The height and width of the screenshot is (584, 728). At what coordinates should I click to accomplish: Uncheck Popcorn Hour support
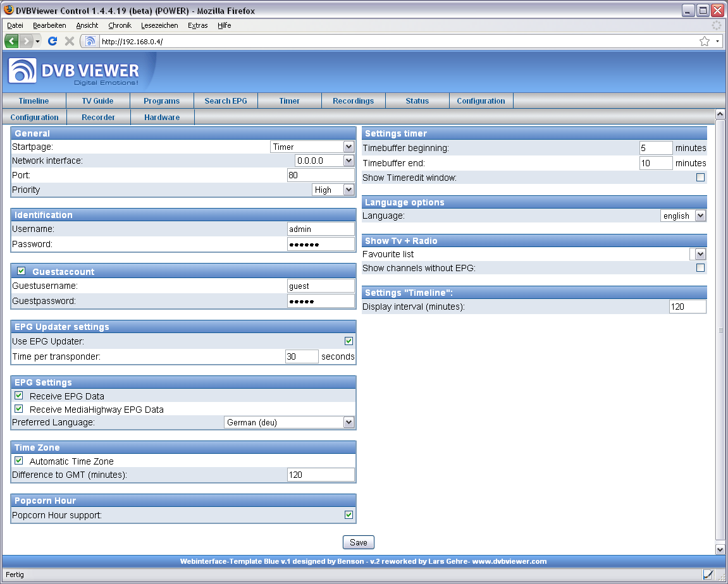349,515
